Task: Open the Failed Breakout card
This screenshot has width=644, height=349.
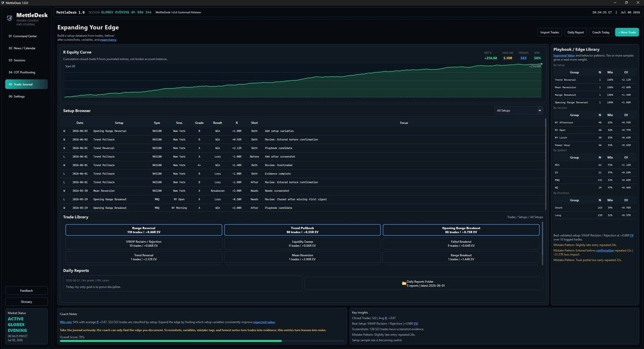Action: tap(461, 244)
